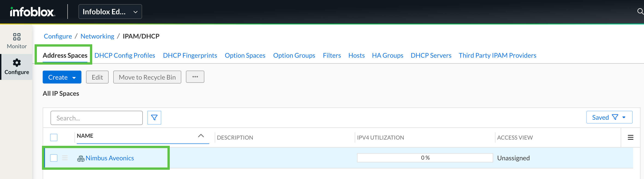The width and height of the screenshot is (644, 179).
Task: Click the IPv4 utilization 0% bar
Action: click(x=424, y=158)
